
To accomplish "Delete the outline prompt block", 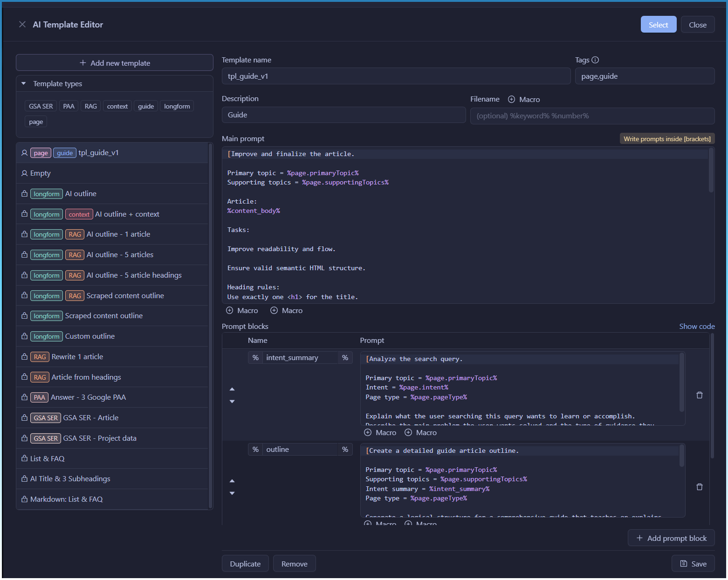I will coord(699,487).
